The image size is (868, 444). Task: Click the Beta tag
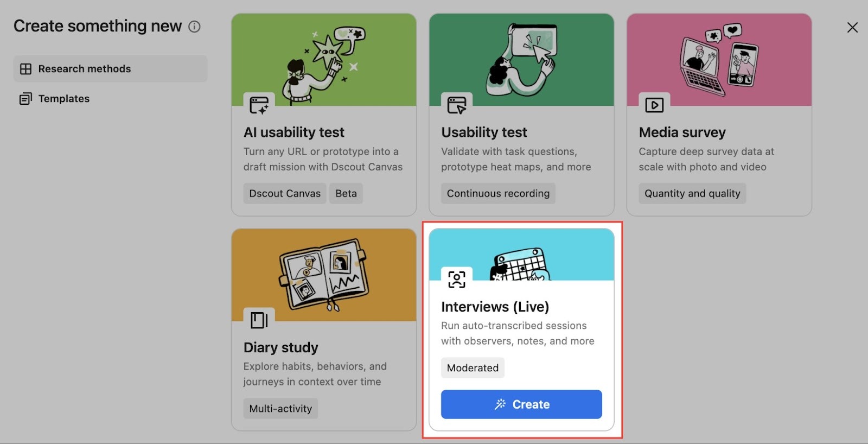point(346,194)
